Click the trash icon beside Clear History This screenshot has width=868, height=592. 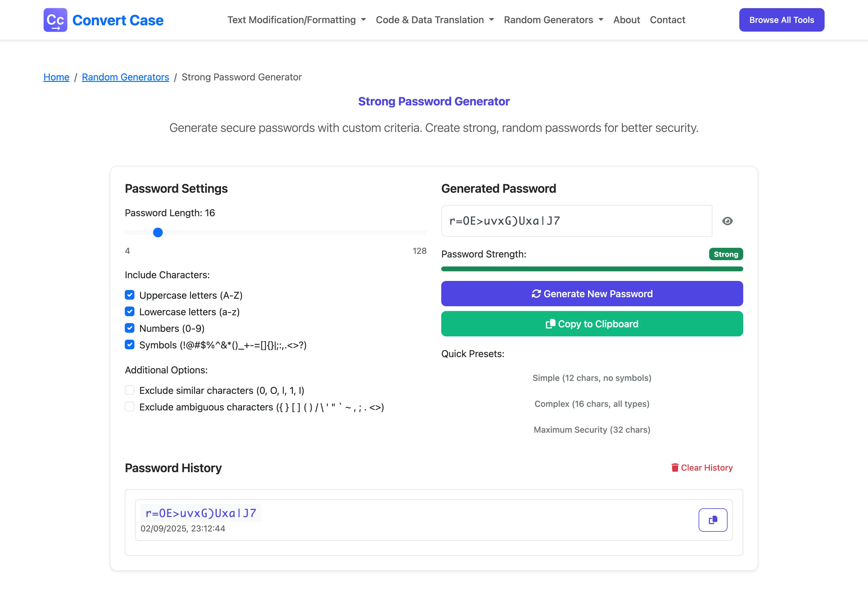pos(675,468)
